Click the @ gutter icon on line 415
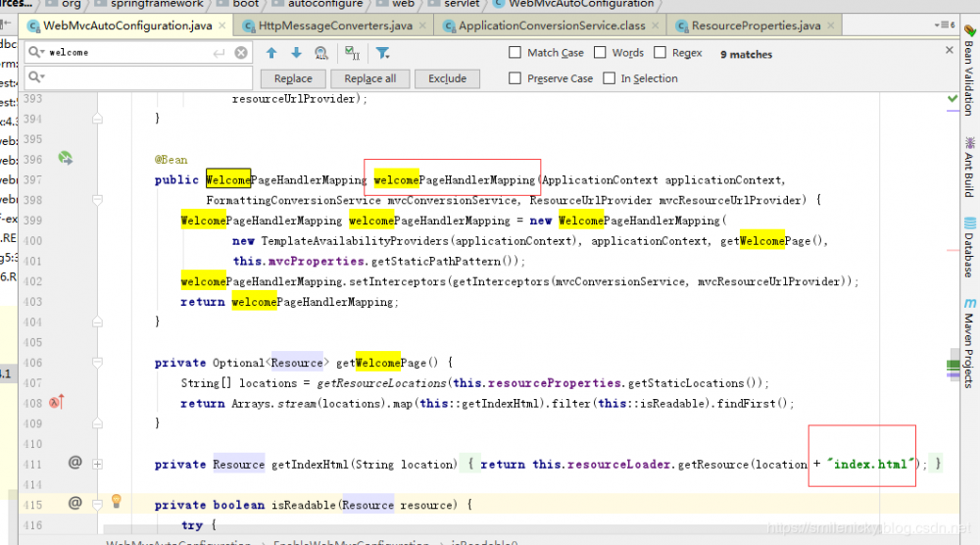 75,503
